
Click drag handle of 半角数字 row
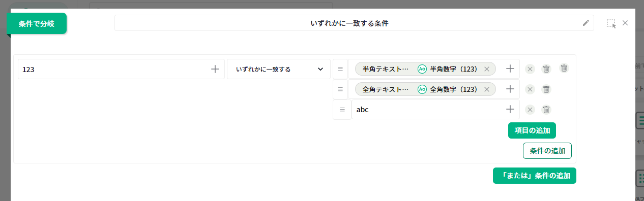[x=340, y=69]
